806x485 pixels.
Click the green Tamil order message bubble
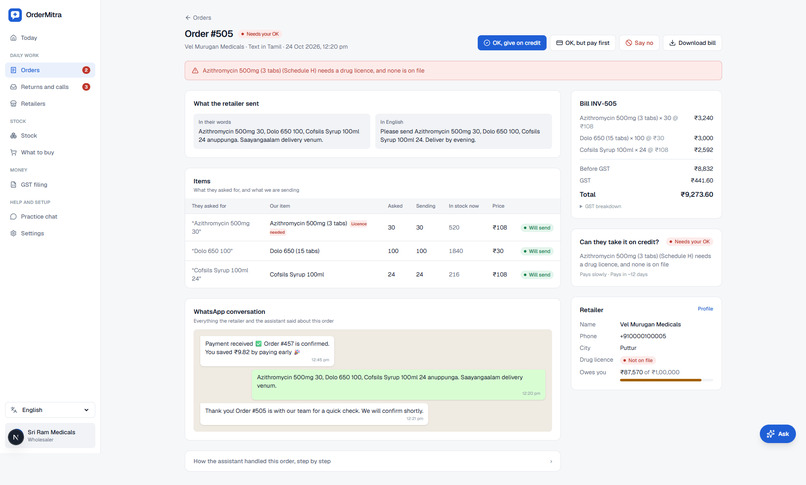click(x=398, y=385)
